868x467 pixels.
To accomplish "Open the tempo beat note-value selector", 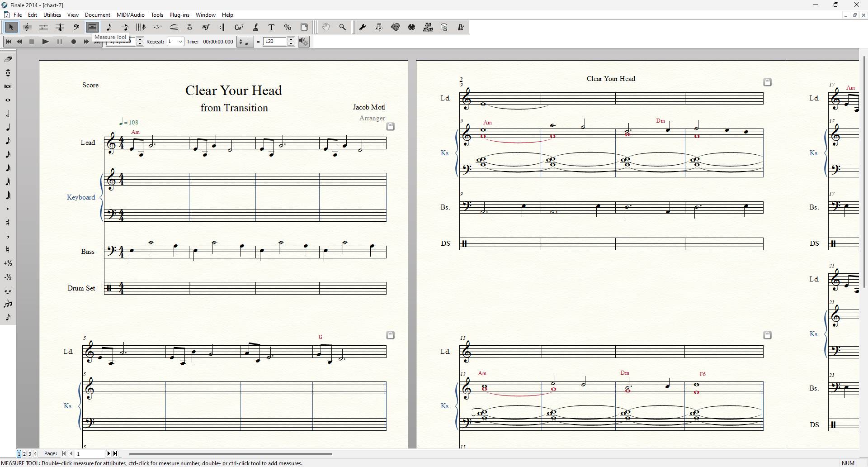I will tap(245, 42).
